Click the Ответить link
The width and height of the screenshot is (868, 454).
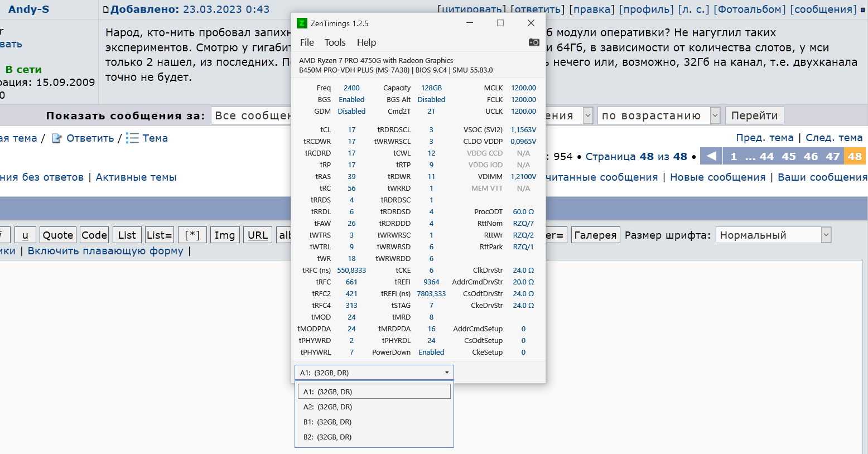click(90, 138)
